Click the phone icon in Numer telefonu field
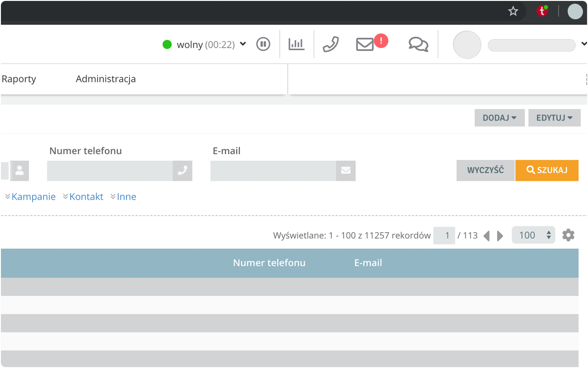This screenshot has height=368, width=588. point(182,171)
